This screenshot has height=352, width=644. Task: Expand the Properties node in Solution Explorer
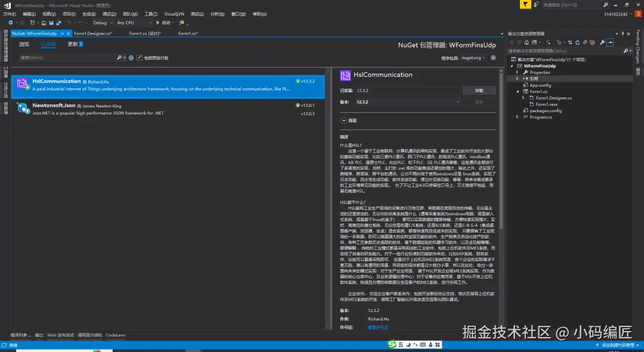point(518,72)
